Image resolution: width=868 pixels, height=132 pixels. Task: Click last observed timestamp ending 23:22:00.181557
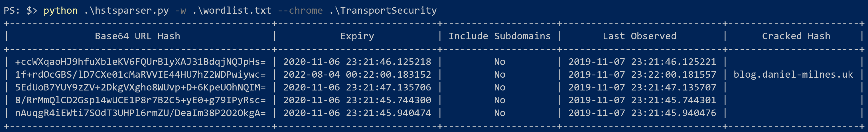tap(642, 74)
